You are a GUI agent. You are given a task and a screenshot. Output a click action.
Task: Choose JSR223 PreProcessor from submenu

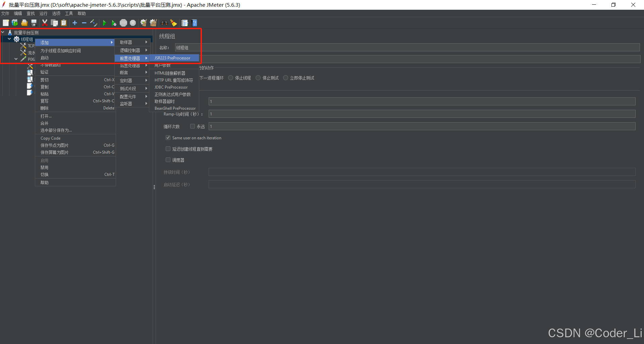174,58
